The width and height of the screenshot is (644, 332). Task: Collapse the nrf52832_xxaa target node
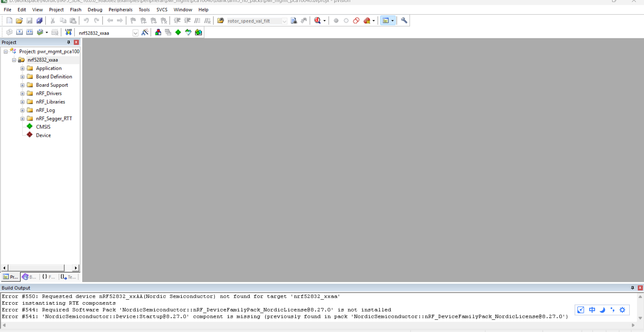(14, 60)
